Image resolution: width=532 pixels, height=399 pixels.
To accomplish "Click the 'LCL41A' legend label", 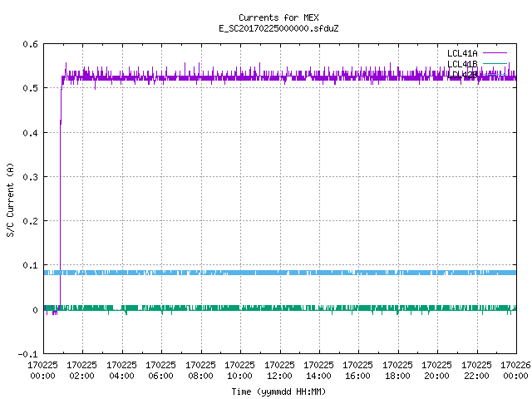I will click(462, 53).
